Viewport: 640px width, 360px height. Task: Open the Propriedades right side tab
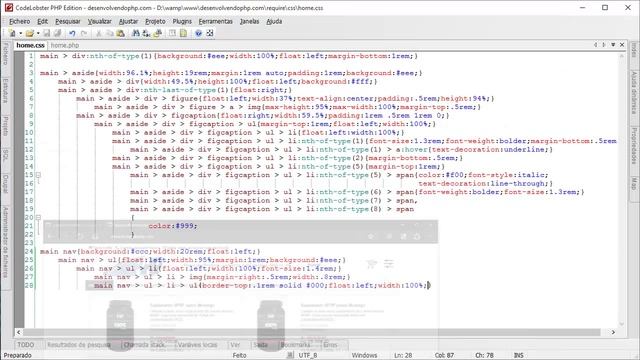(634, 146)
